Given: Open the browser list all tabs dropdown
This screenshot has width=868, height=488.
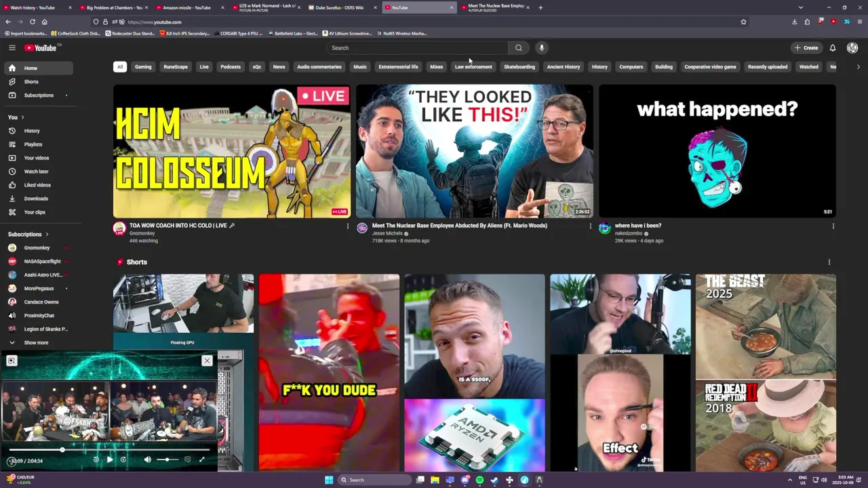Looking at the screenshot, I should point(800,7).
